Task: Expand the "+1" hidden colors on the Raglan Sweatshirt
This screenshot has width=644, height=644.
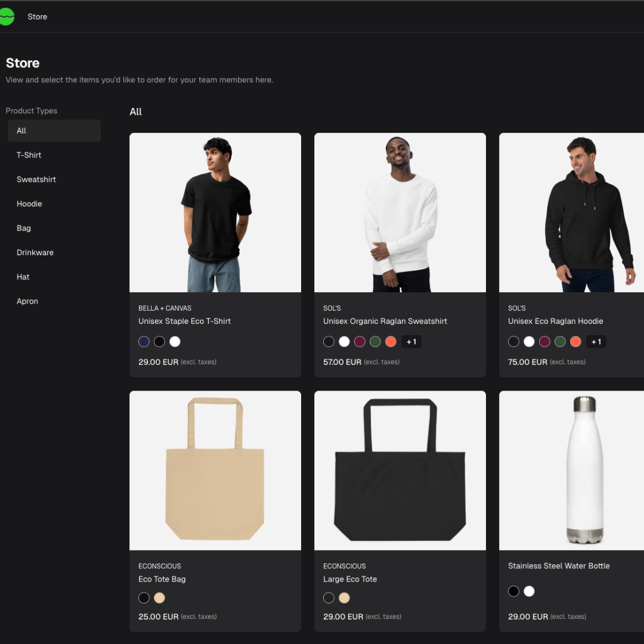Action: pos(411,342)
